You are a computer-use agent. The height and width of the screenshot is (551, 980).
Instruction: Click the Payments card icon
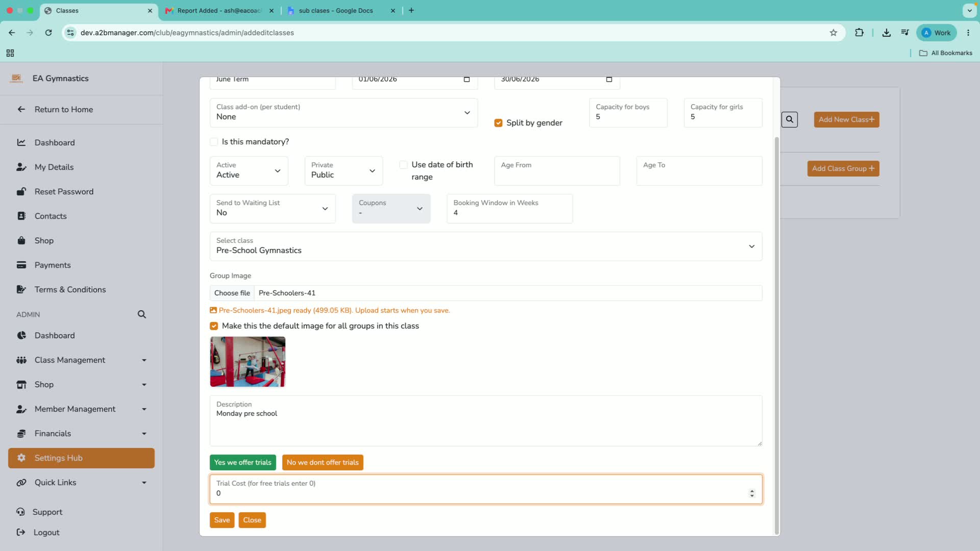(x=21, y=265)
